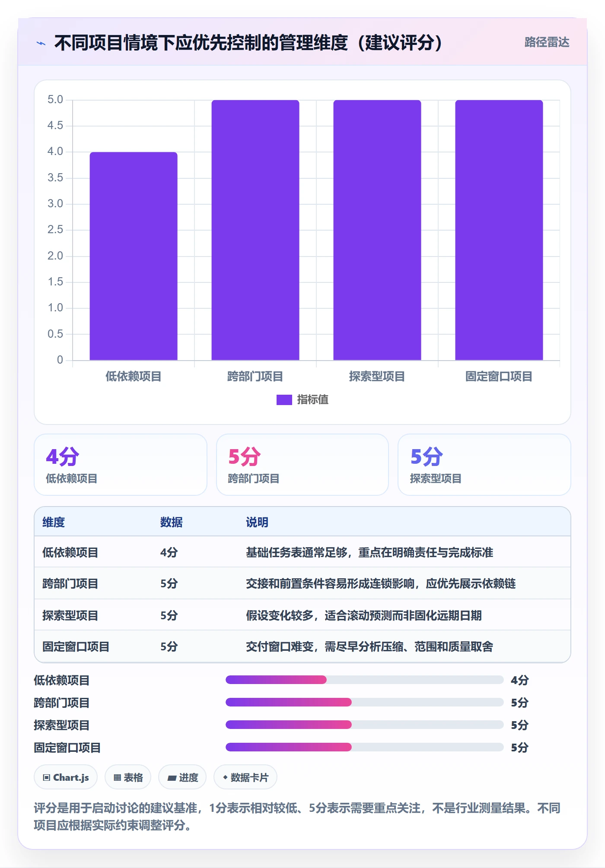Select the 跨部门项目 bar in chart

255,230
